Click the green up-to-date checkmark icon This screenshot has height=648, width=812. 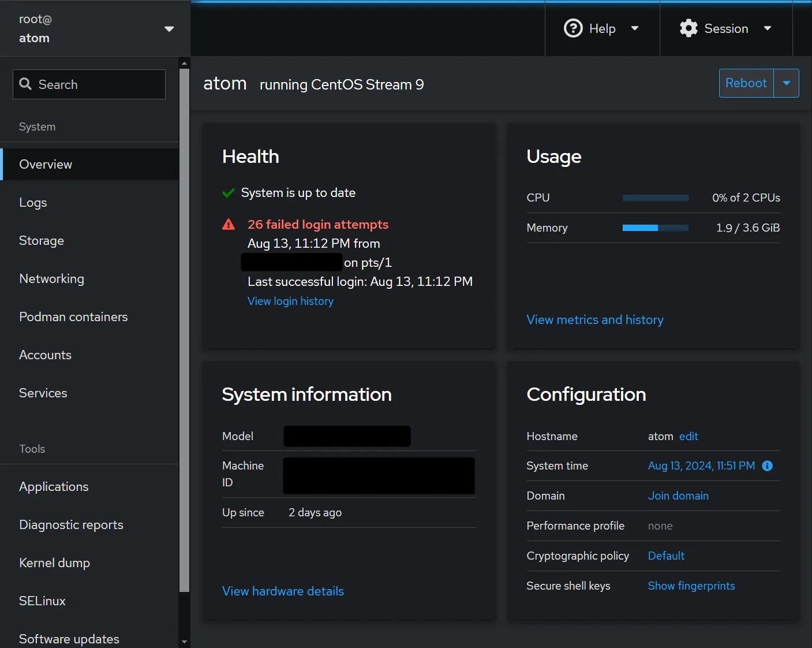(229, 193)
